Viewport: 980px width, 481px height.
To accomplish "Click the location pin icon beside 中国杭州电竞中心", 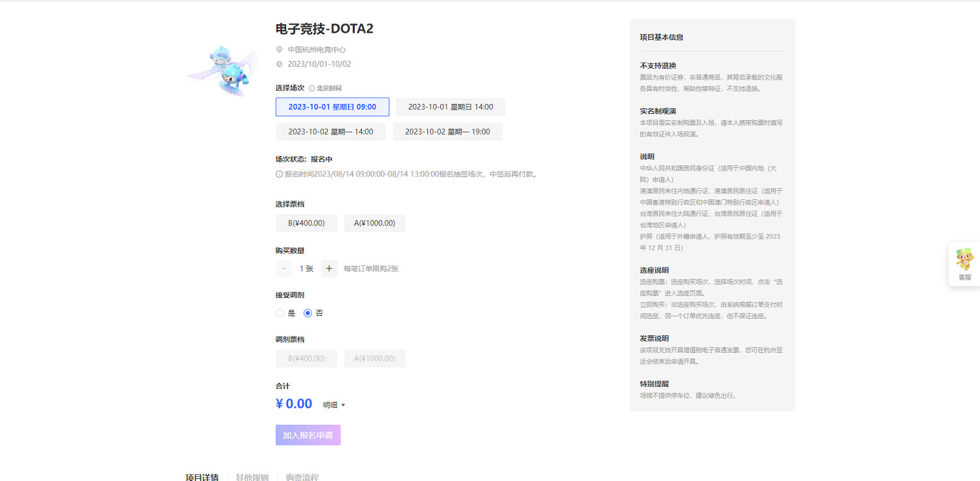I will pos(281,49).
